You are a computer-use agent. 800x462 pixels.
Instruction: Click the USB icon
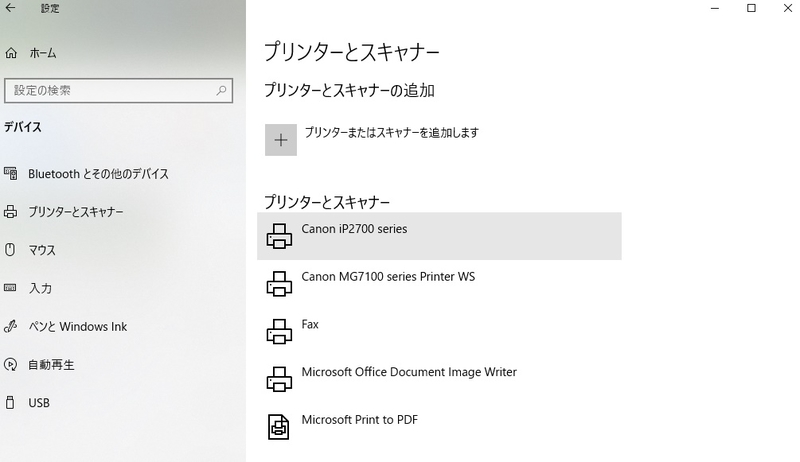click(10, 402)
